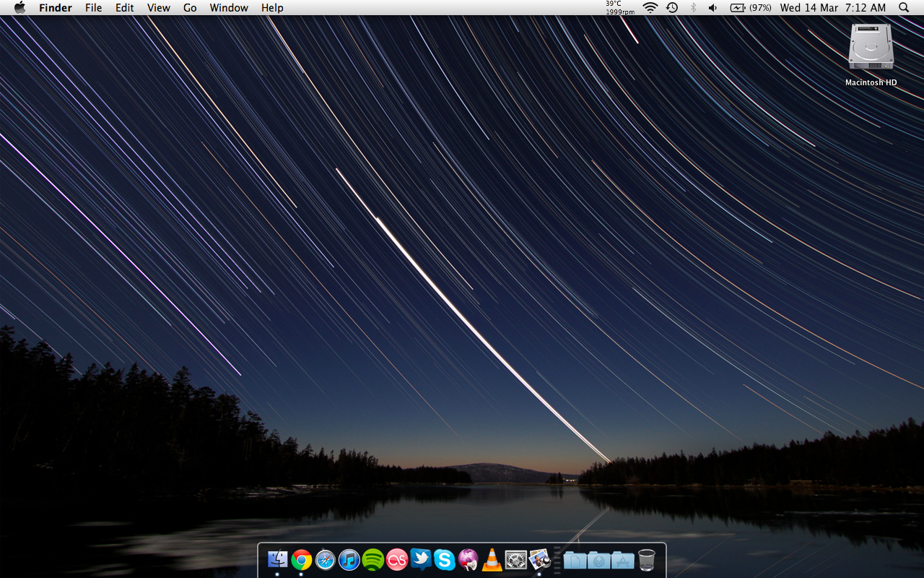Open the Last.fm scrobbler icon

tap(397, 559)
